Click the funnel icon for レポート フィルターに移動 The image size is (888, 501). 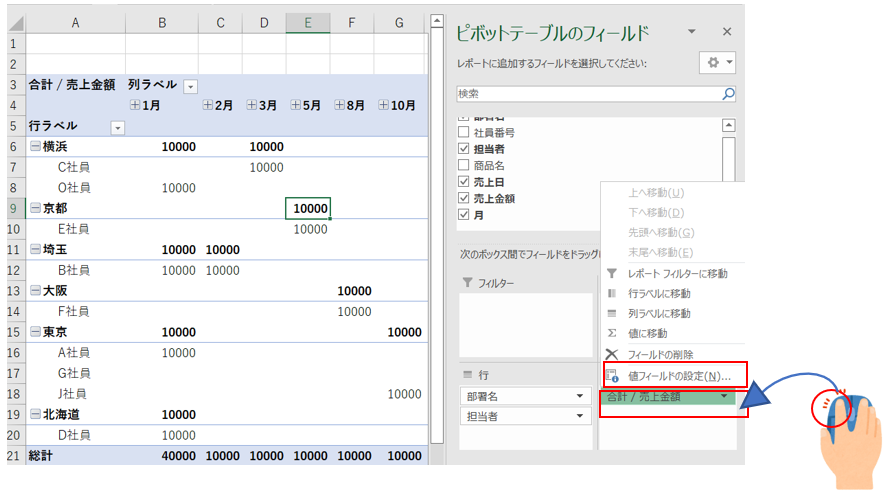[612, 273]
